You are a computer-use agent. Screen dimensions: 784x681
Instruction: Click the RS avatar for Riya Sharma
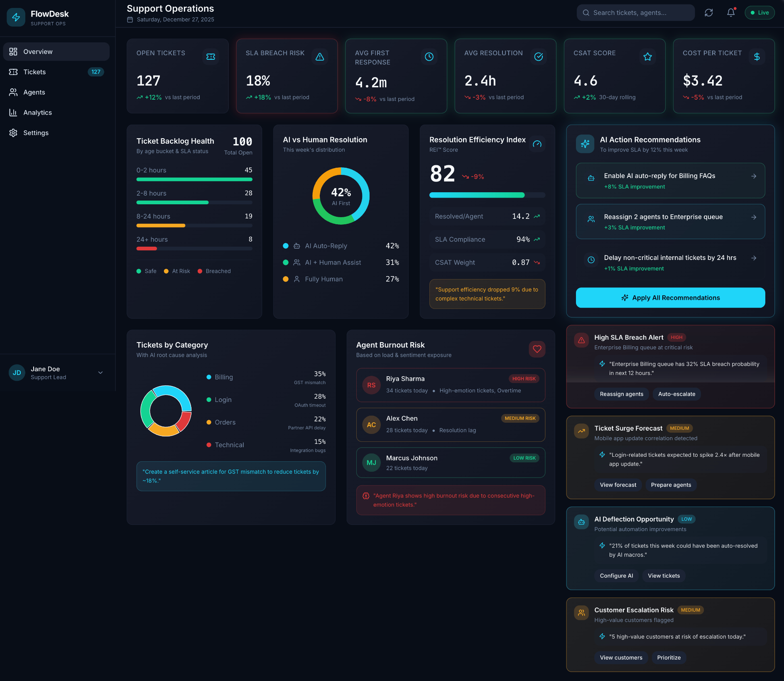click(x=371, y=385)
